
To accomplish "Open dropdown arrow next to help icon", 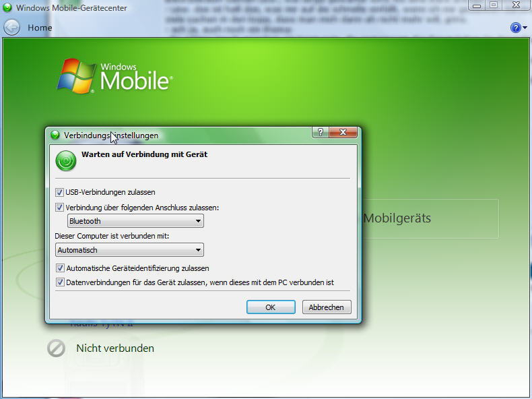I will [x=525, y=28].
